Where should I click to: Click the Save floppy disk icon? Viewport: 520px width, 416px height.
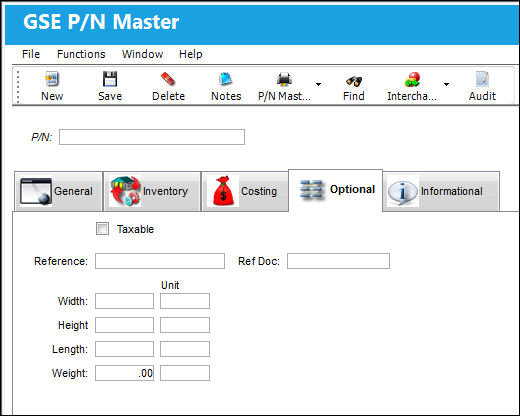[x=110, y=79]
